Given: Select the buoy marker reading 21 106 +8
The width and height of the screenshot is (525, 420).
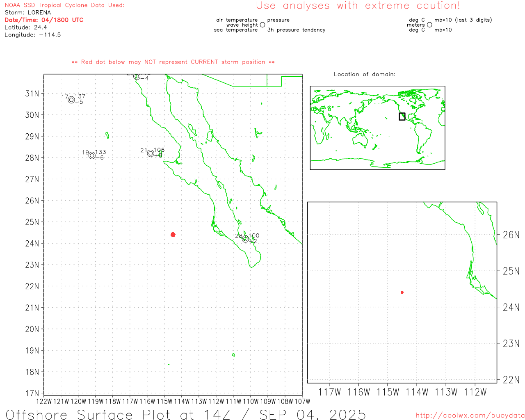Looking at the screenshot, I should [x=151, y=153].
